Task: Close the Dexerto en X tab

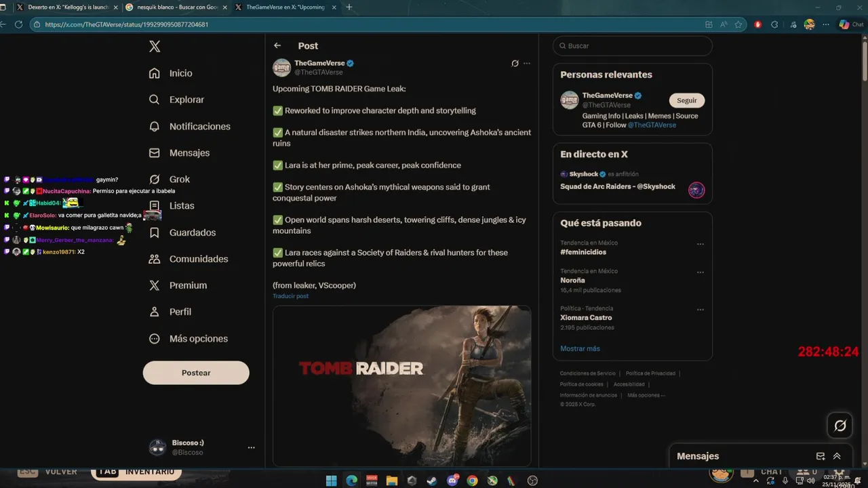Action: click(x=115, y=7)
